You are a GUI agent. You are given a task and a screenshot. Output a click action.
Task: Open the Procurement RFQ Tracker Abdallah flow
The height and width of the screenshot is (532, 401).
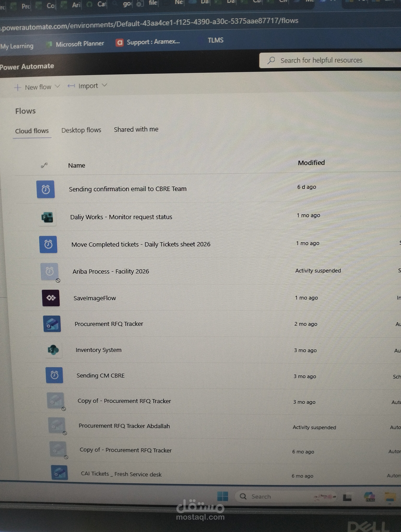point(124,426)
